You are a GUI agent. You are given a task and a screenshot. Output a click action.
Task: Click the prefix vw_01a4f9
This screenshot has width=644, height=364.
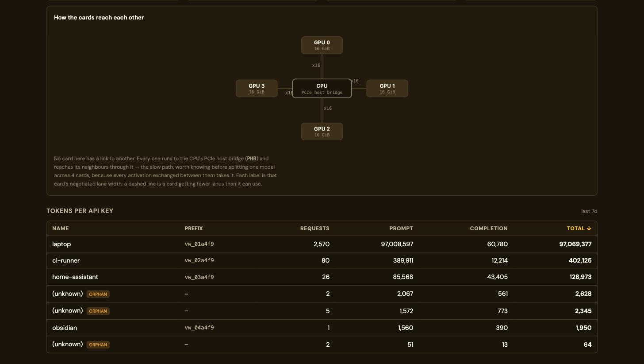199,244
